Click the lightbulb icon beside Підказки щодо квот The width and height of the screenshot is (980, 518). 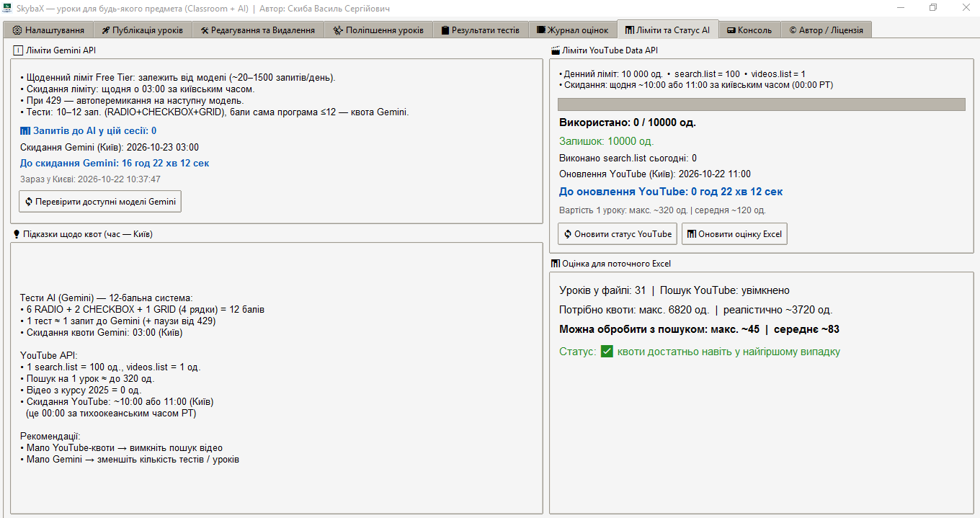pos(17,234)
